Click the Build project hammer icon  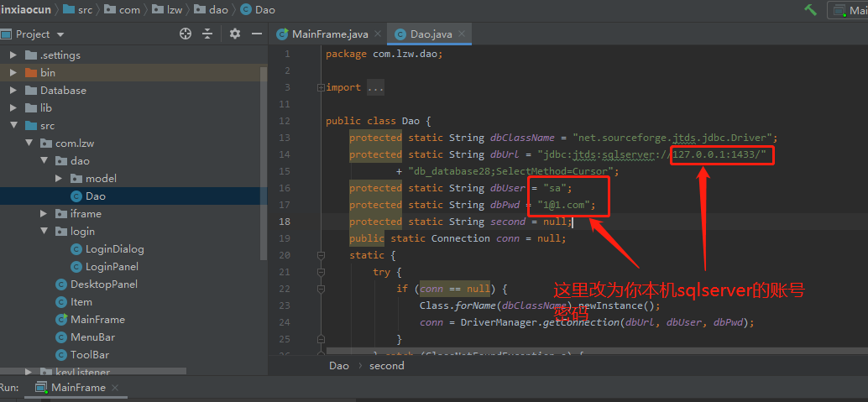(810, 9)
